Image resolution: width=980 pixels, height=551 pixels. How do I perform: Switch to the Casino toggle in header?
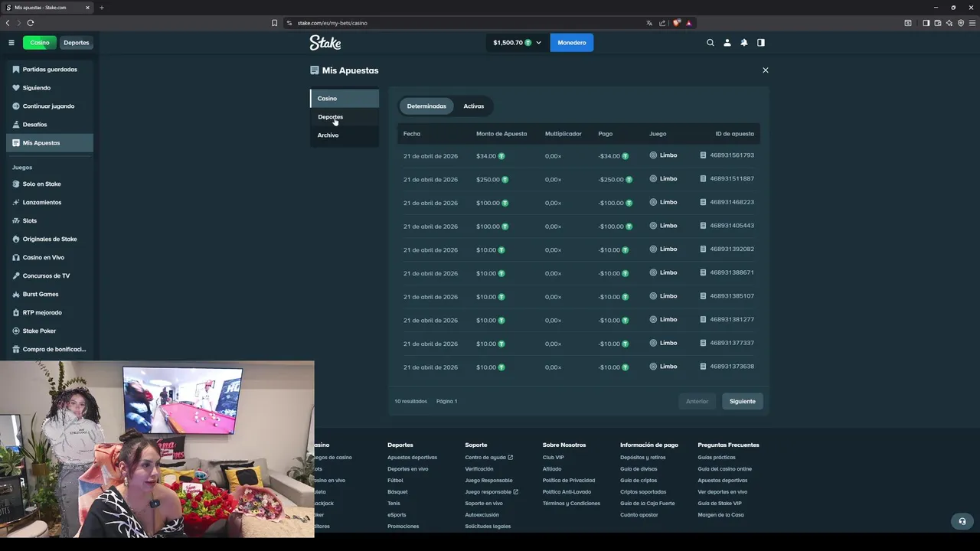(x=40, y=43)
